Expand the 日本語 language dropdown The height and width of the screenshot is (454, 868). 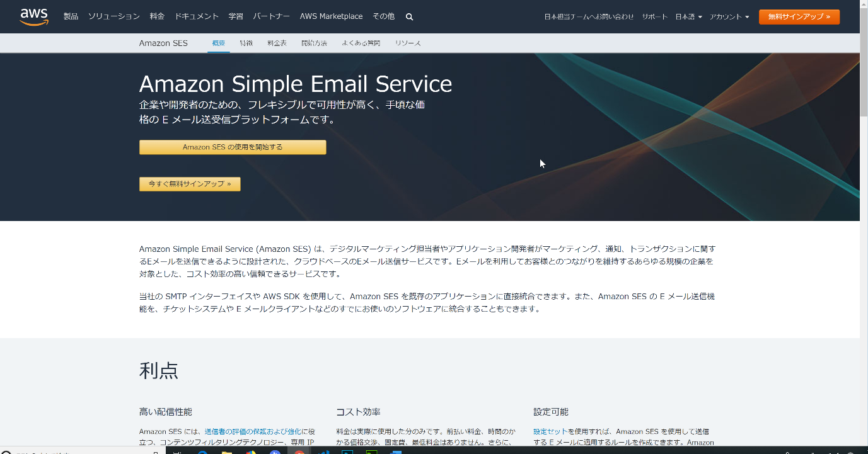coord(688,17)
